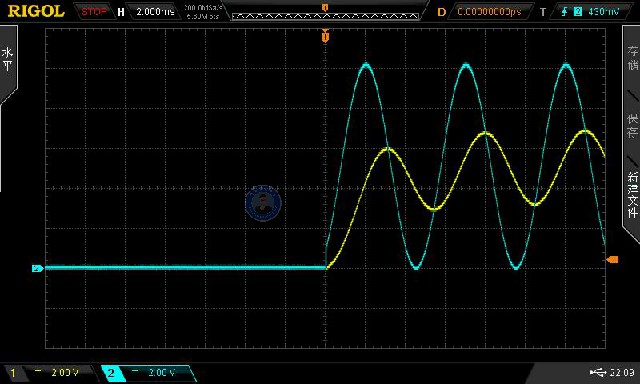Toggle channel 2 cyan number badge
The image size is (640, 384).
pos(111,373)
